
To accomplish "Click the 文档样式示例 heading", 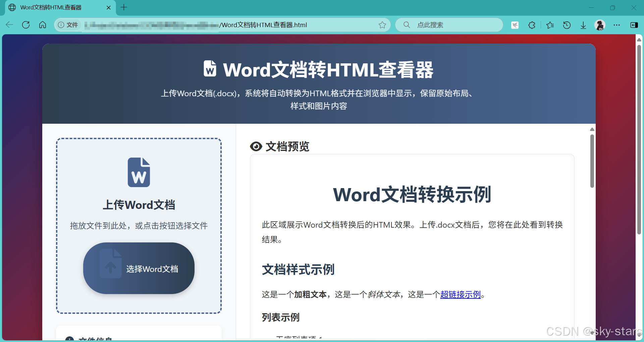I will 298,269.
